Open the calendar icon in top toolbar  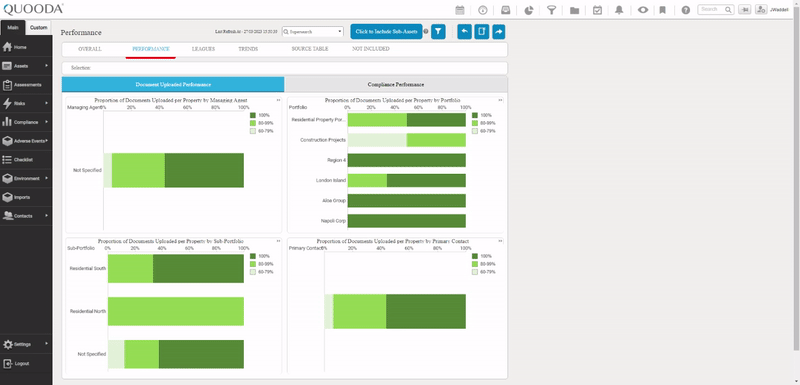click(460, 10)
